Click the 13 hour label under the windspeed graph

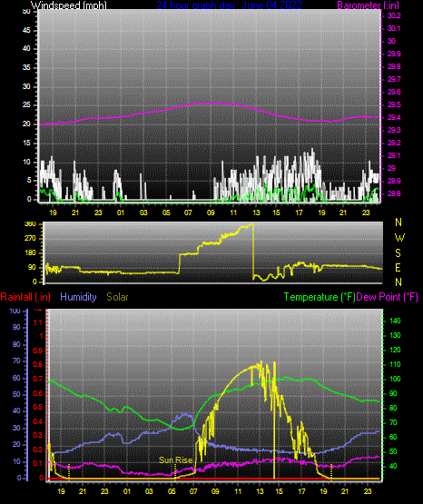pos(256,212)
